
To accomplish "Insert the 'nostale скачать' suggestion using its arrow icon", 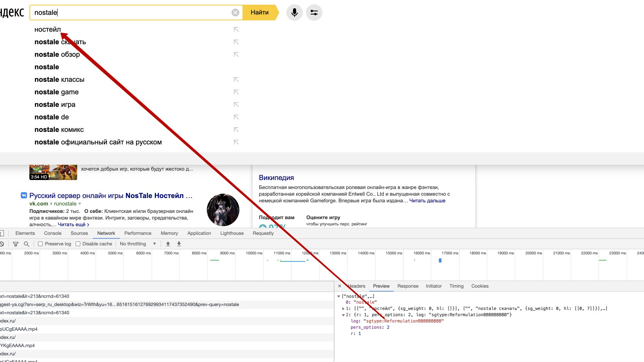I will (236, 42).
